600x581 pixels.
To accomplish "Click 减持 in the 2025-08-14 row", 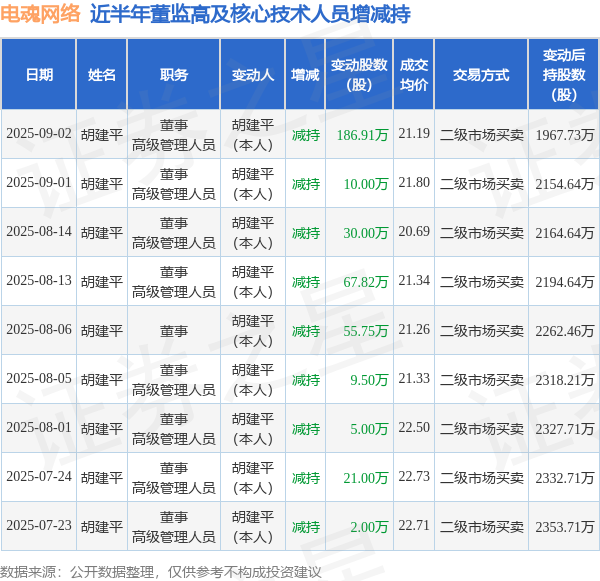I will [306, 233].
